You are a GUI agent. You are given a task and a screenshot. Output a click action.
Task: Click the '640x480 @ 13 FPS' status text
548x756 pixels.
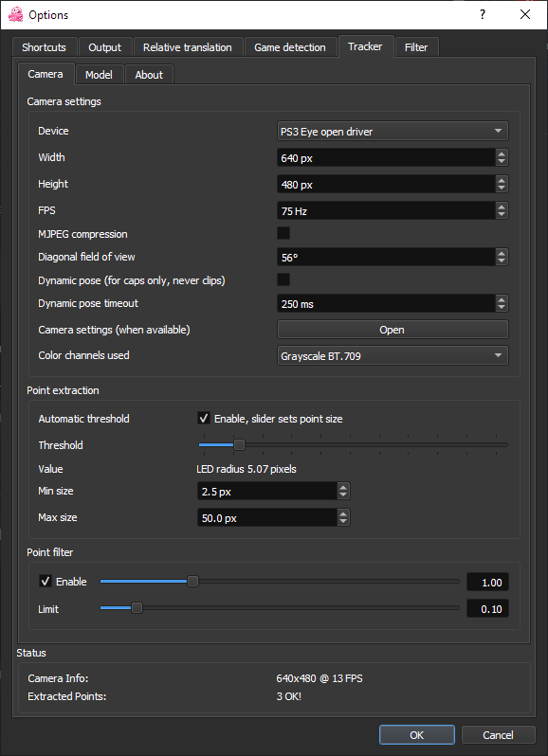pyautogui.click(x=320, y=678)
